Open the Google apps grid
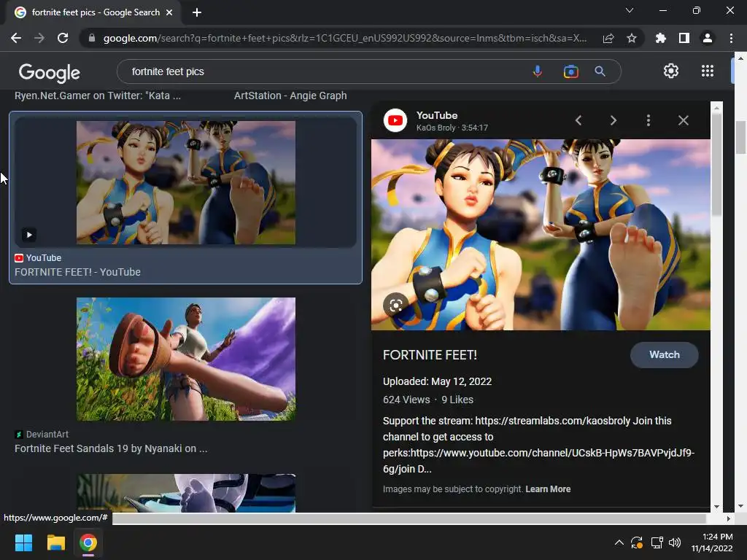Viewport: 747px width, 560px height. tap(708, 71)
